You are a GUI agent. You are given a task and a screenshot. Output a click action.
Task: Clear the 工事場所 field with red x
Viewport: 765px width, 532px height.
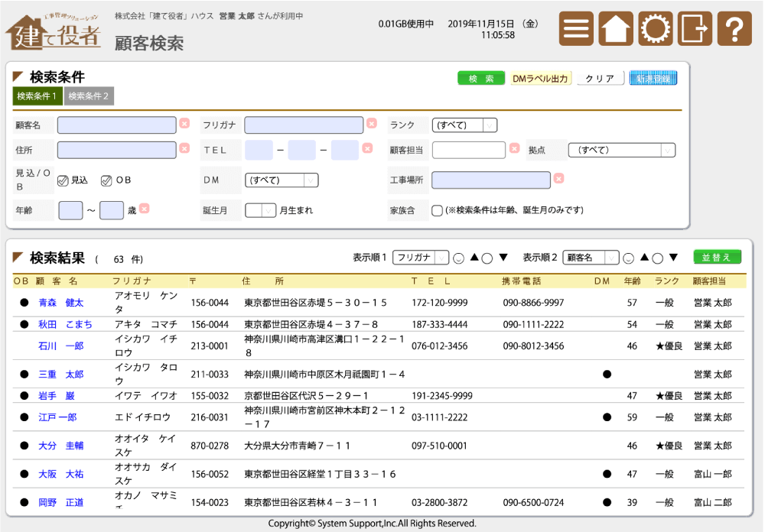559,178
